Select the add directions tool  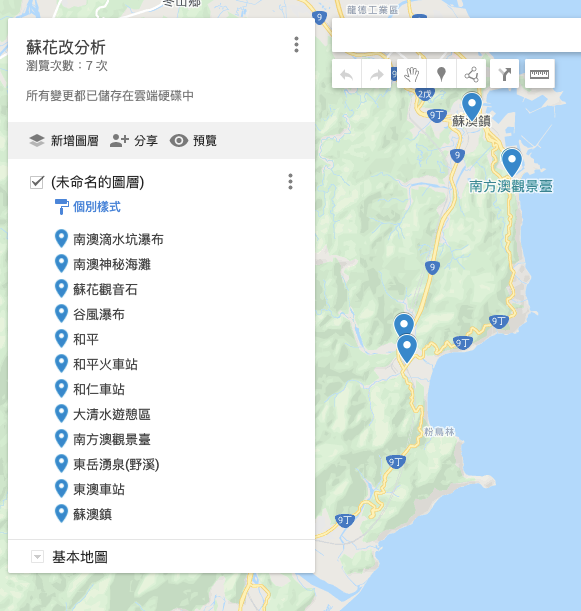[504, 74]
